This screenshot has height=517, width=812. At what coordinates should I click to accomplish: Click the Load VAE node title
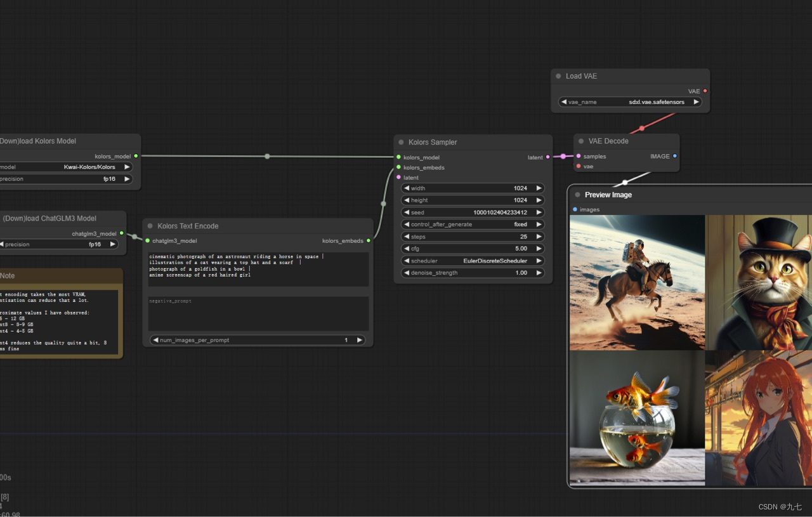point(581,76)
